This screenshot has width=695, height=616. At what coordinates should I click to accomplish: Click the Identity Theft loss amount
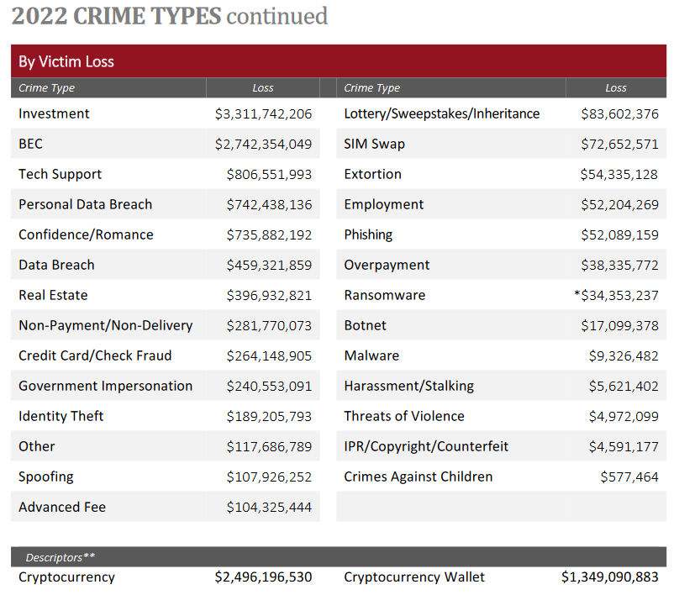coord(269,416)
